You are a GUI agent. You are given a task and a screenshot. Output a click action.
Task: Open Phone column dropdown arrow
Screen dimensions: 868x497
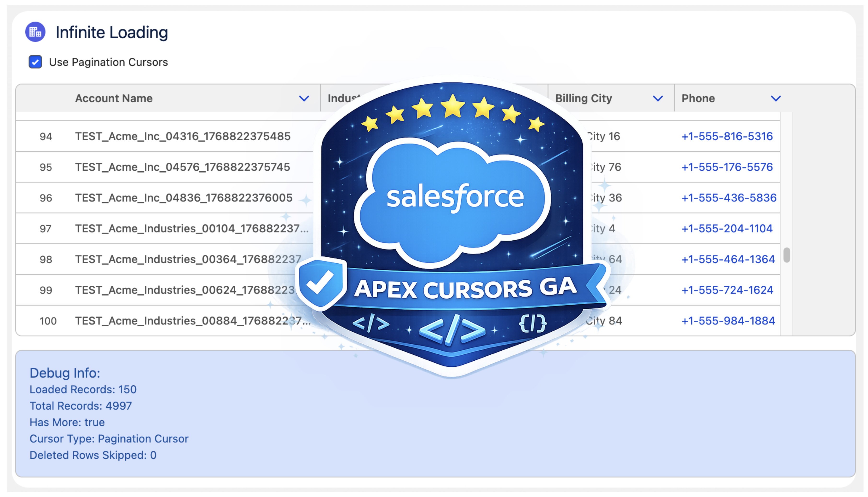pyautogui.click(x=775, y=99)
